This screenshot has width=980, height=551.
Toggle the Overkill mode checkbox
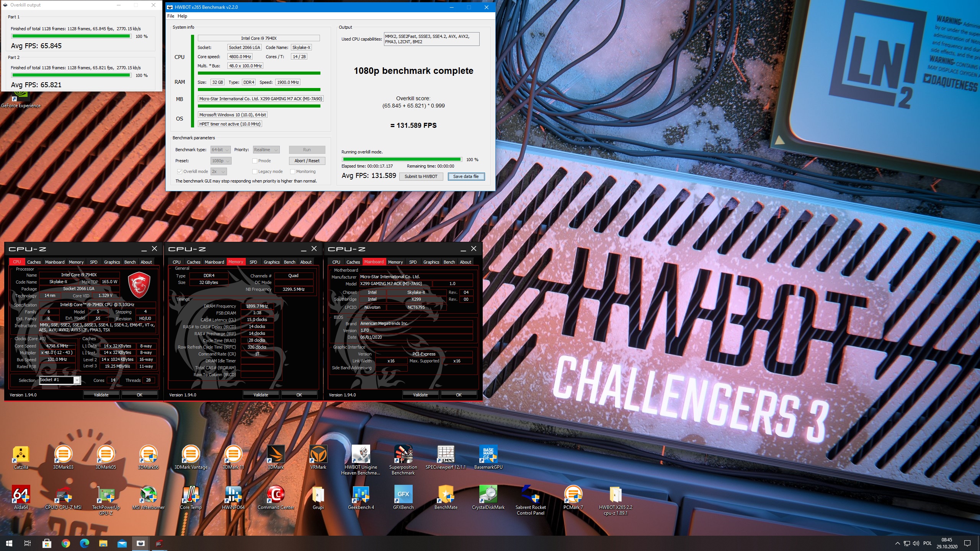click(x=180, y=171)
